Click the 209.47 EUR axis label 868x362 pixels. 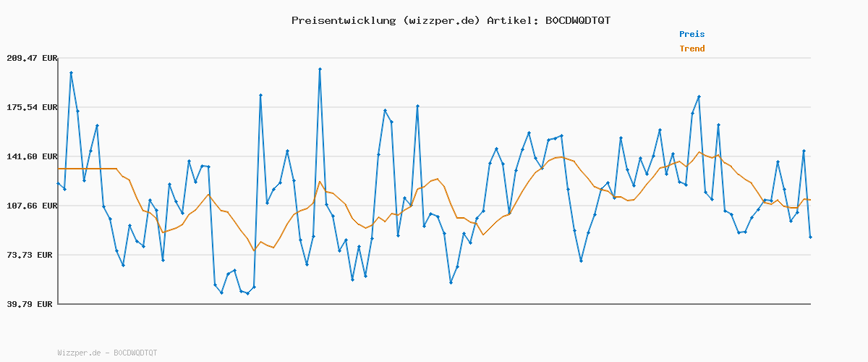(x=31, y=58)
